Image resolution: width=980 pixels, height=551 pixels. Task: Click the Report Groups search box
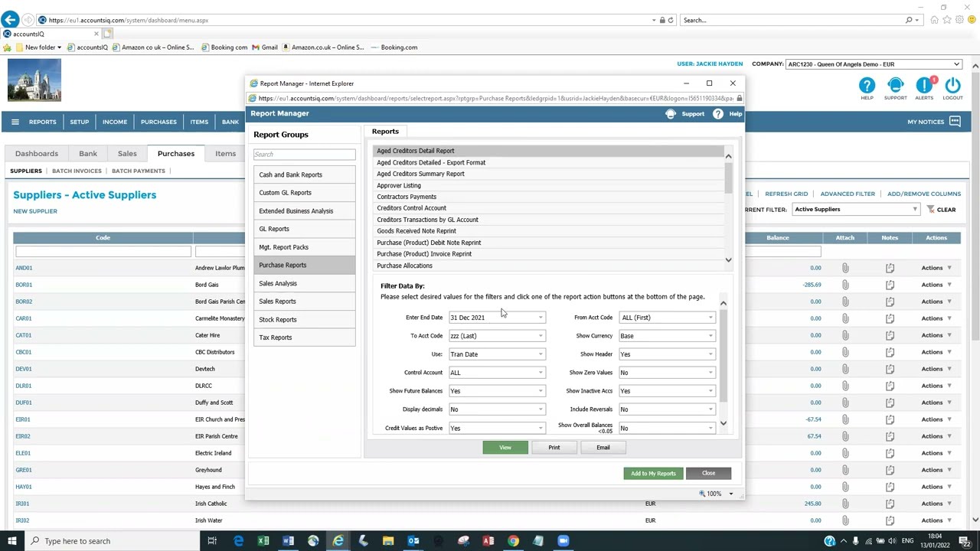pyautogui.click(x=304, y=154)
